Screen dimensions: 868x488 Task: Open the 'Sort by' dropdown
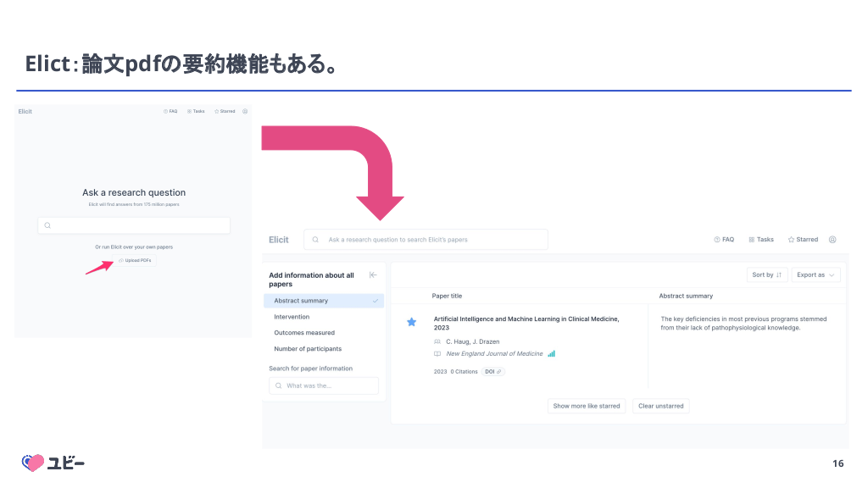click(767, 274)
